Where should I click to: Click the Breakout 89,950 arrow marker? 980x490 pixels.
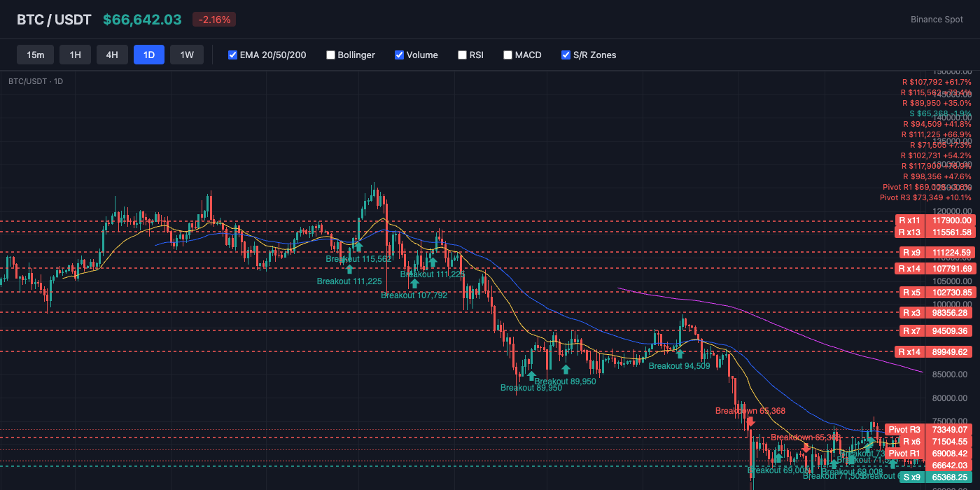tap(531, 374)
